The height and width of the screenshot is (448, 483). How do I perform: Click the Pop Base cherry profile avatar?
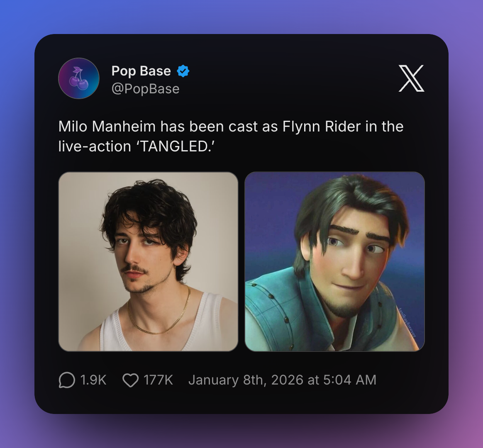pyautogui.click(x=79, y=78)
